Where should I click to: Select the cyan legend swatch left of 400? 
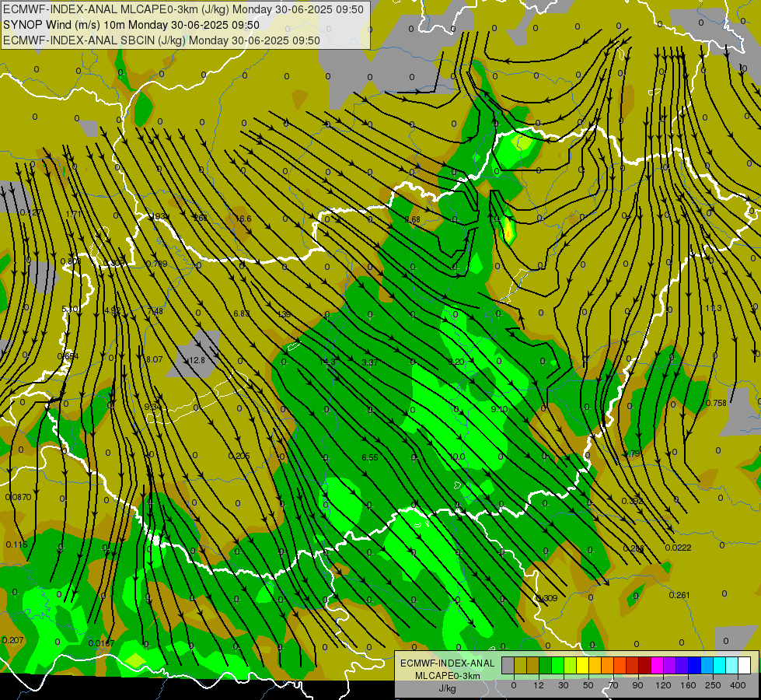[x=720, y=665]
